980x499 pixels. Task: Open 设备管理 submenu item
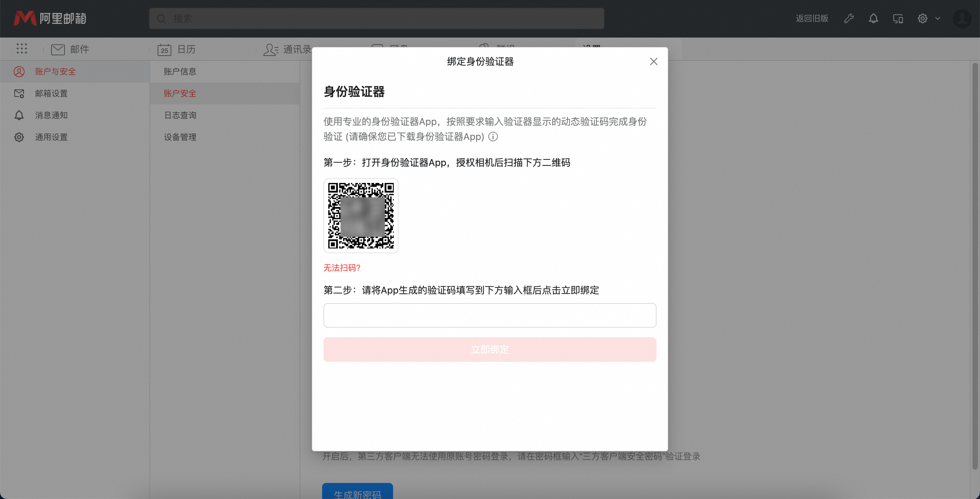tap(225, 137)
